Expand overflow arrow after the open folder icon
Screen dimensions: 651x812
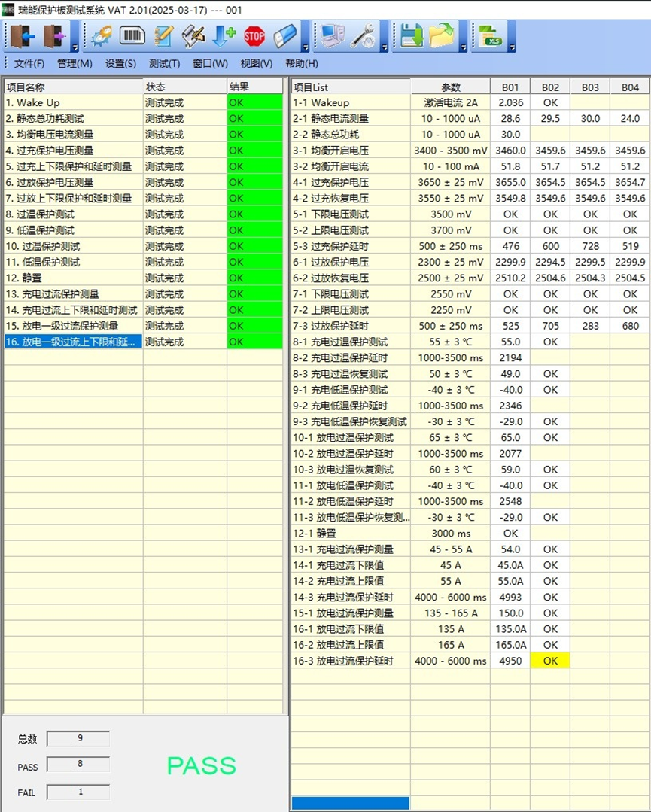[464, 47]
